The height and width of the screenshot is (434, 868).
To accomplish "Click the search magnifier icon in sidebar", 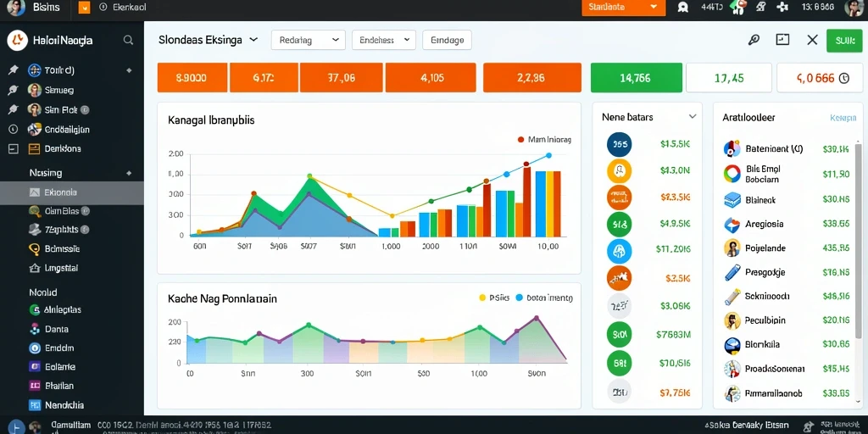I will pyautogui.click(x=128, y=40).
